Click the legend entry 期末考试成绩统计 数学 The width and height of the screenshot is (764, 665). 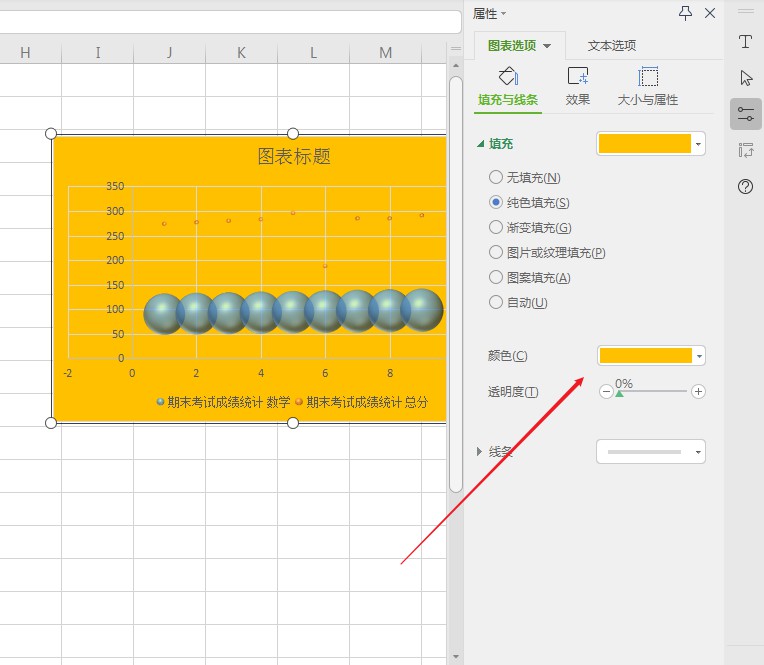coord(223,402)
